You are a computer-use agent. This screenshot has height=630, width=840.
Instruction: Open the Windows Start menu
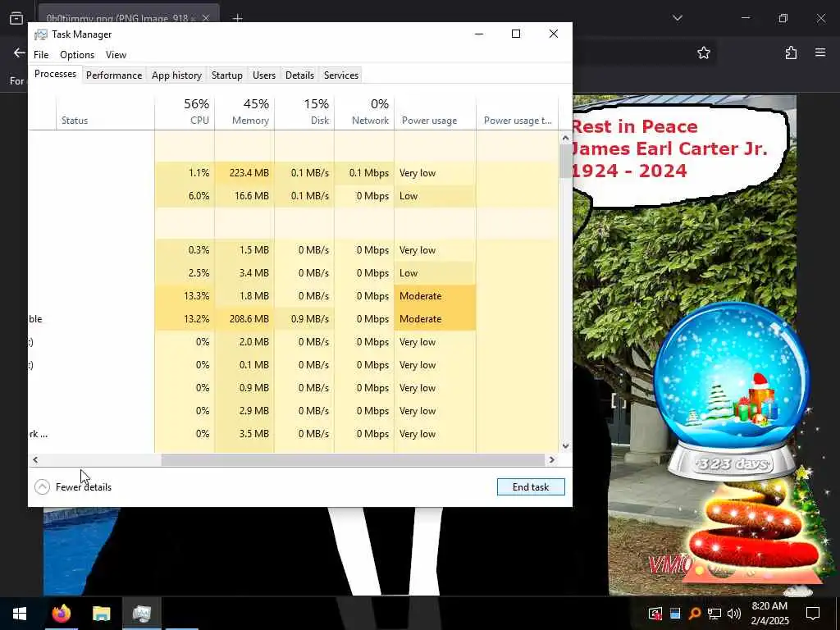20,614
